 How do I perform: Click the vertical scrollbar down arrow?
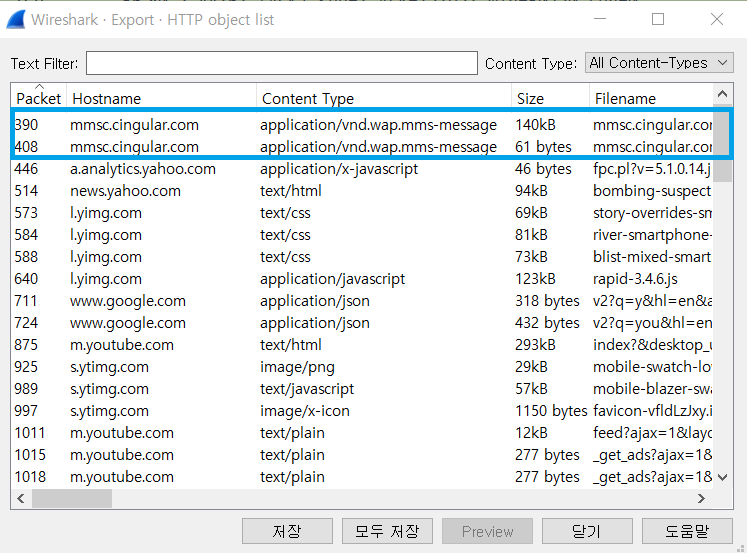(723, 477)
